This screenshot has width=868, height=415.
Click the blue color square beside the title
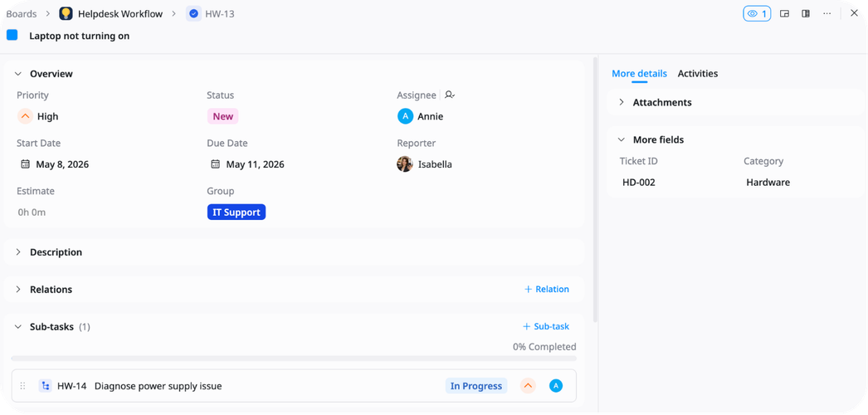point(12,35)
